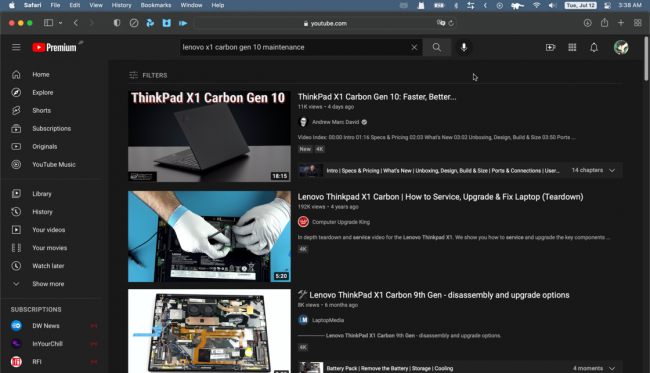The image size is (650, 373).
Task: Start voice search with the microphone icon
Action: pos(464,47)
